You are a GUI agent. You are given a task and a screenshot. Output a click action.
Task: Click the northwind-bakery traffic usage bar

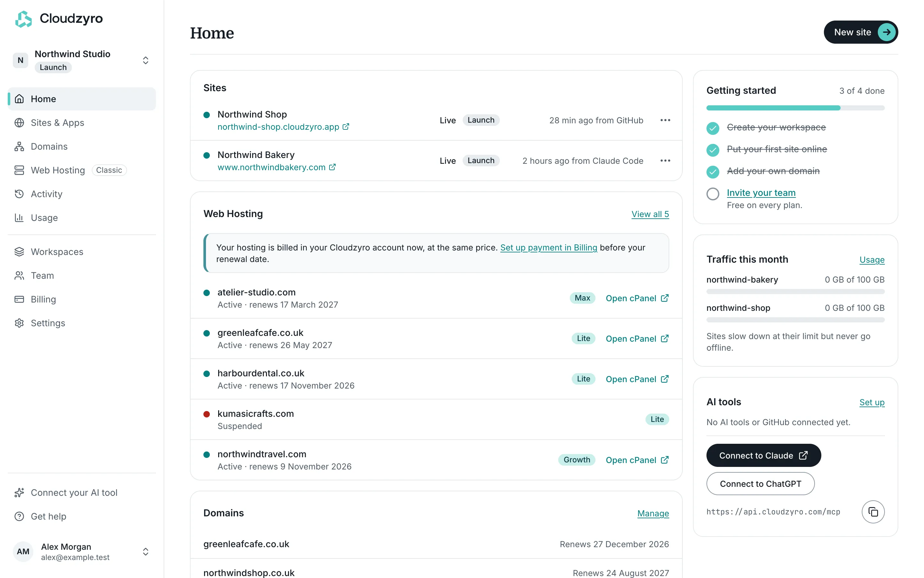795,292
